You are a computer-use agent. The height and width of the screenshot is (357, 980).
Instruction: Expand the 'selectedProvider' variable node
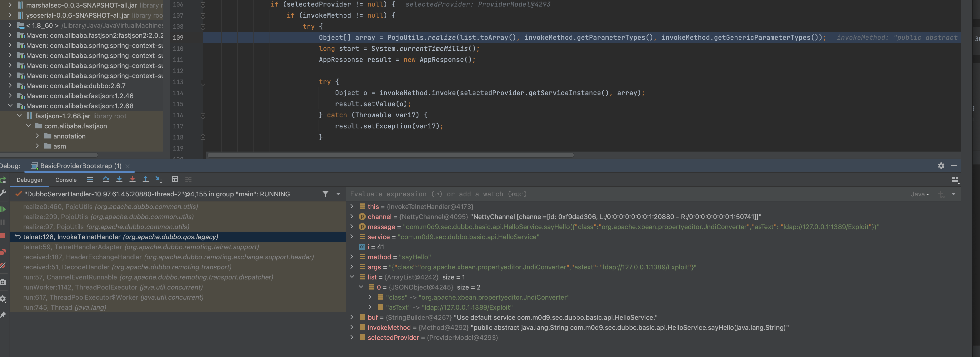(x=352, y=337)
